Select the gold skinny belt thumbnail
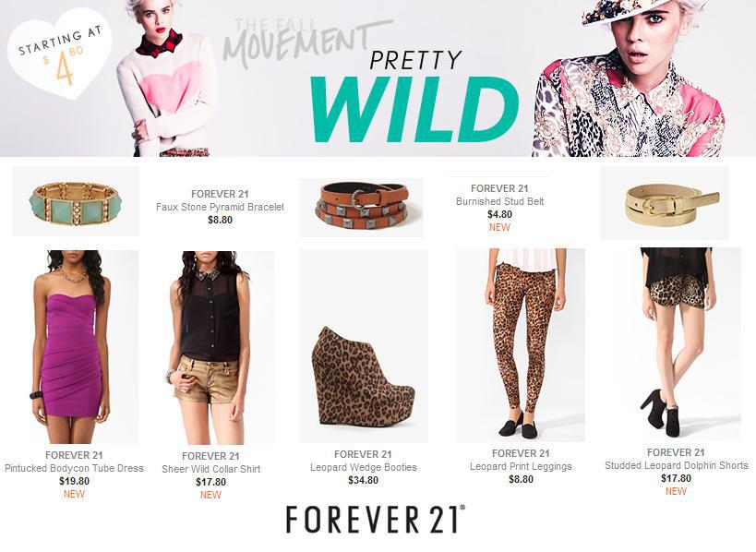 click(665, 203)
